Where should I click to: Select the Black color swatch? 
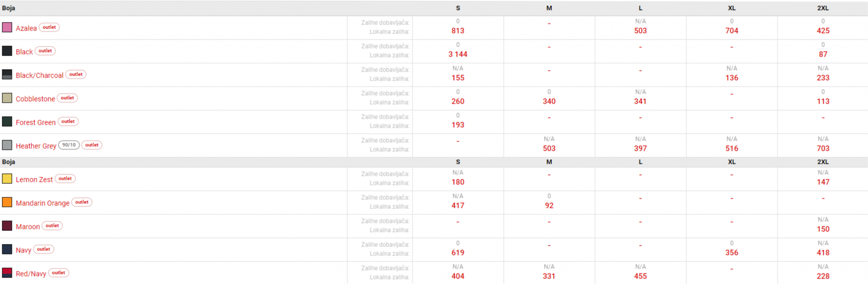[x=7, y=51]
